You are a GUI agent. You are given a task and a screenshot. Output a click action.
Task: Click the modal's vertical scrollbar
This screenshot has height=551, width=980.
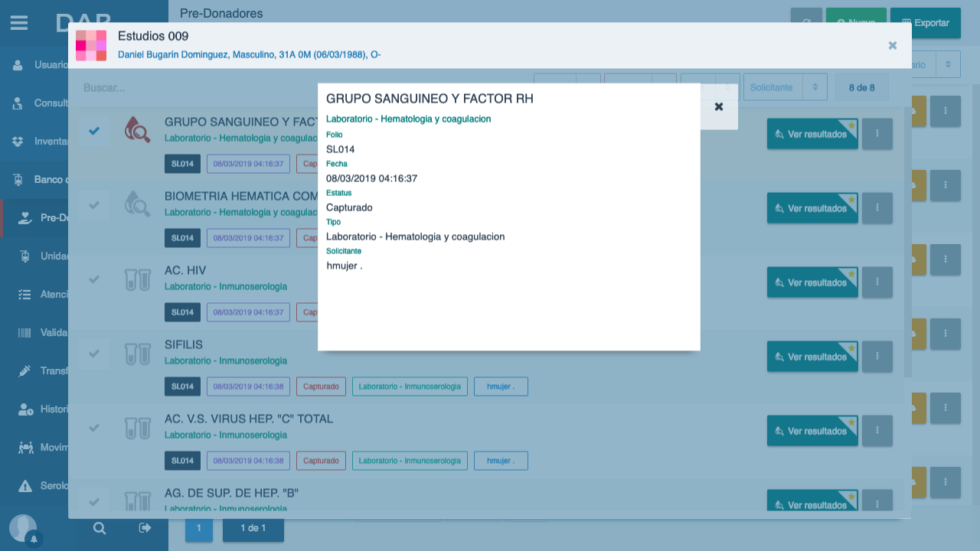tap(908, 243)
